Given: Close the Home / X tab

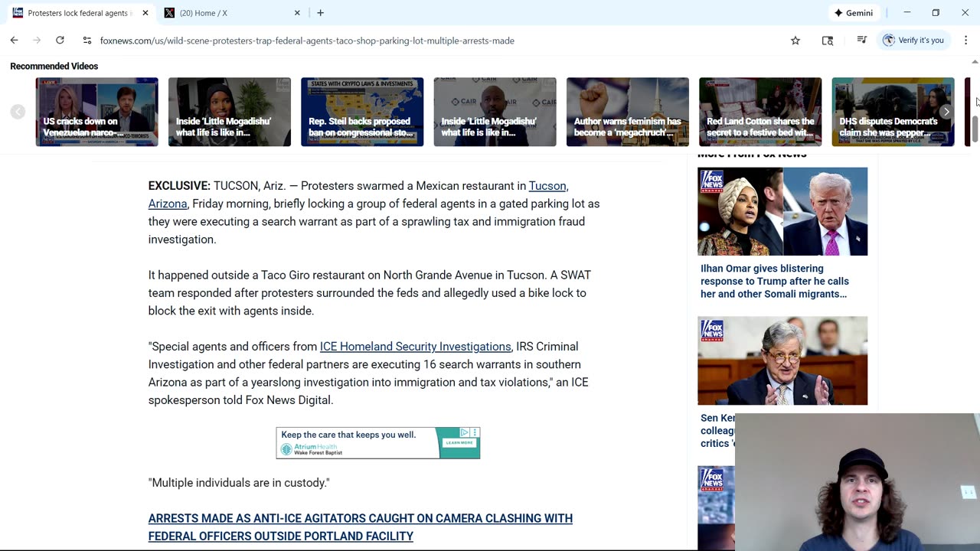Looking at the screenshot, I should (297, 13).
